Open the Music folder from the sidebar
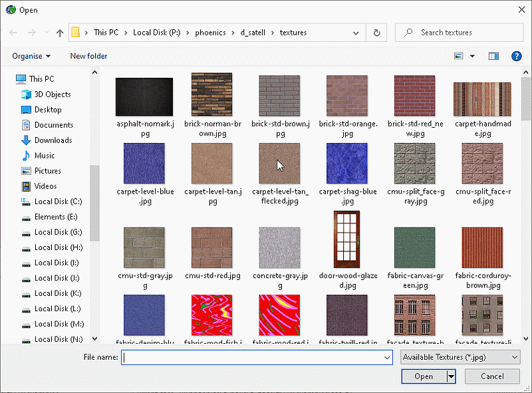Viewport: 532px width, 393px height. point(44,155)
